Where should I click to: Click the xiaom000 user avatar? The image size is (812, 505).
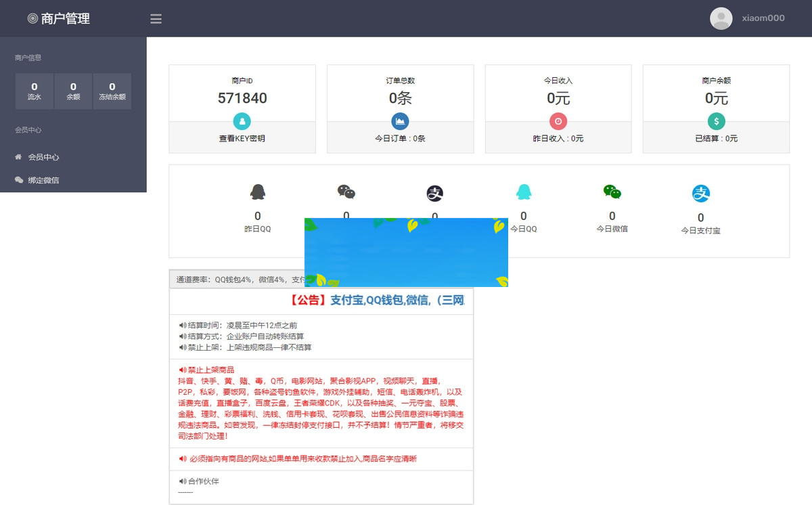(720, 18)
